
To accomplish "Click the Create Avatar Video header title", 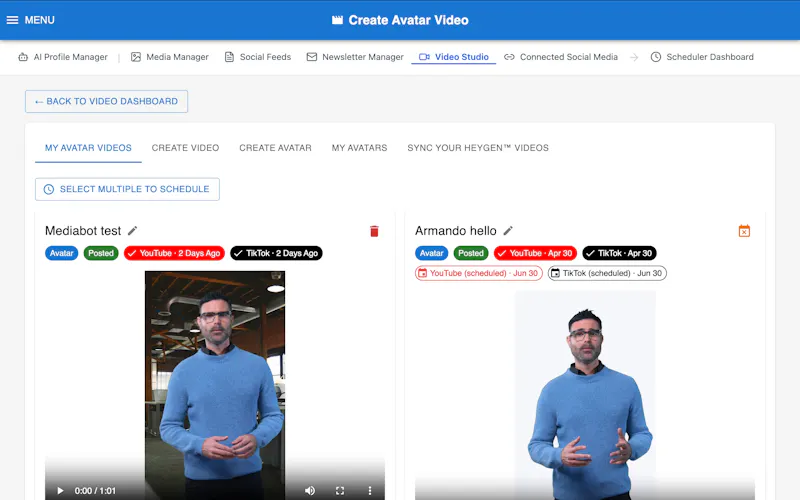I will 408,20.
